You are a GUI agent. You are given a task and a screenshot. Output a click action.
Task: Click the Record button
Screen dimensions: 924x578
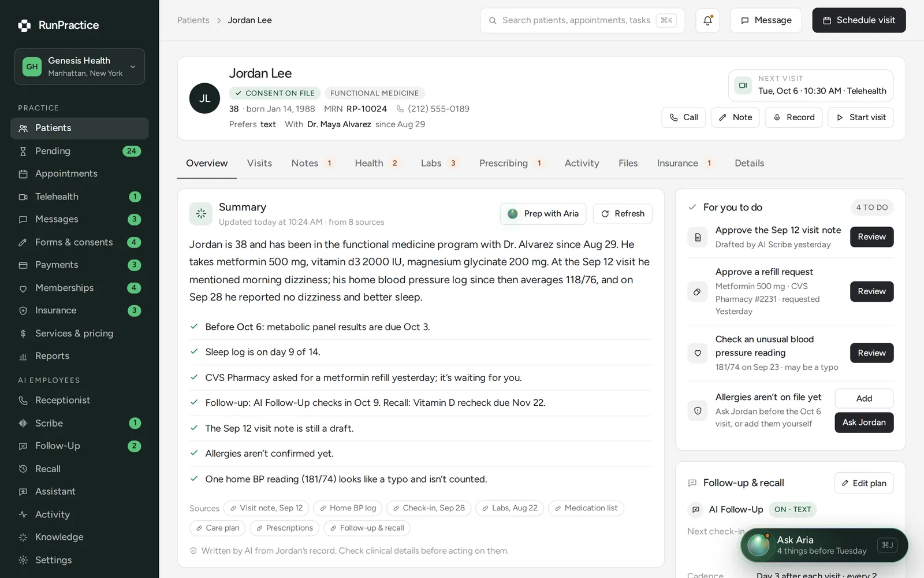(x=793, y=117)
